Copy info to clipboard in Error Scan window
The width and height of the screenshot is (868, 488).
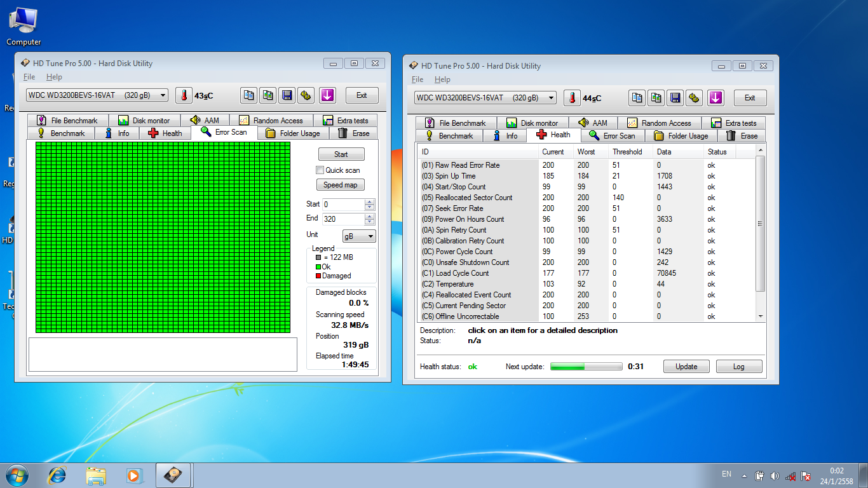[x=249, y=95]
